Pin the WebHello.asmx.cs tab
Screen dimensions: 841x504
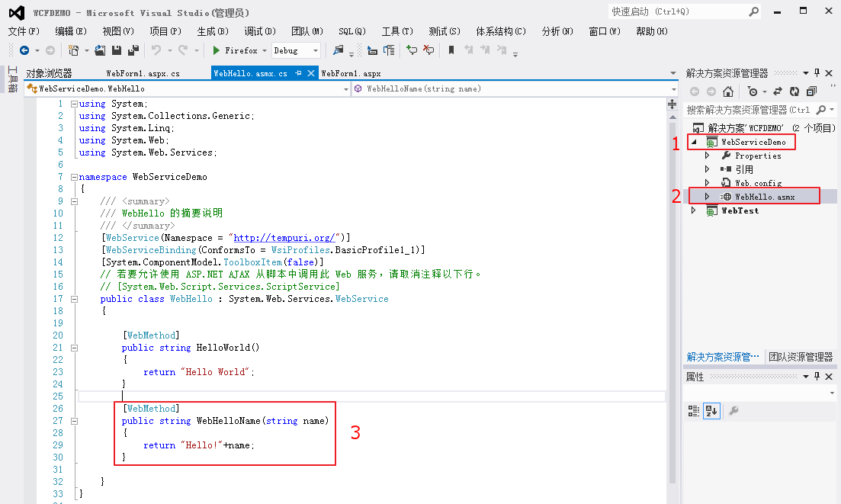[298, 73]
